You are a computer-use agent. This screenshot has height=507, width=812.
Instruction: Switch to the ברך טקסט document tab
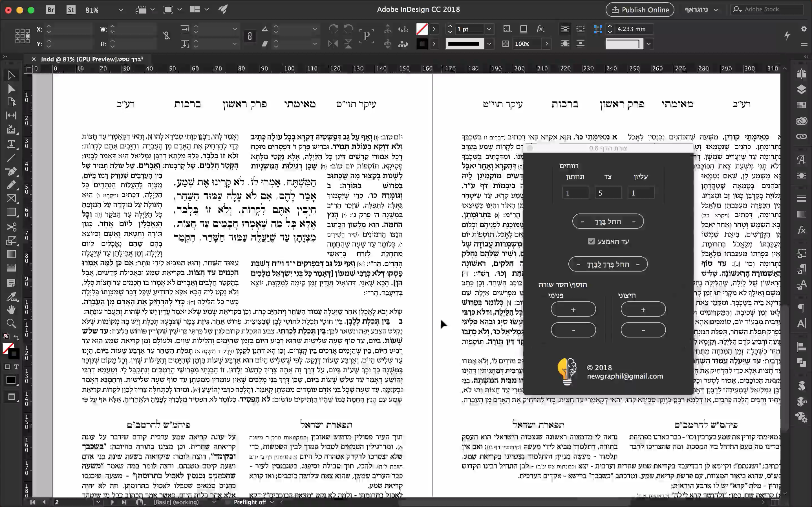(92, 59)
